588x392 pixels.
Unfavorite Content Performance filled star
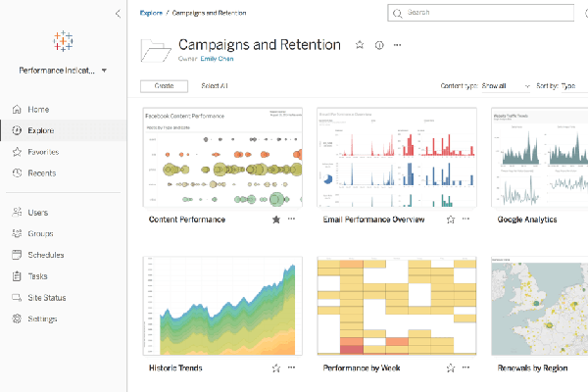click(276, 220)
